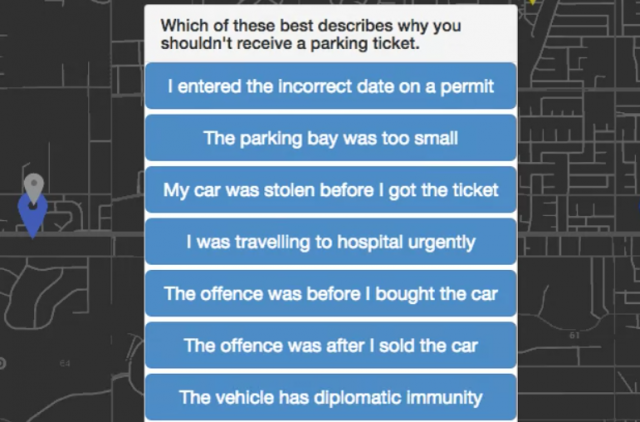
Task: Click the winding streets in lower-left map
Action: pyautogui.click(x=40, y=300)
